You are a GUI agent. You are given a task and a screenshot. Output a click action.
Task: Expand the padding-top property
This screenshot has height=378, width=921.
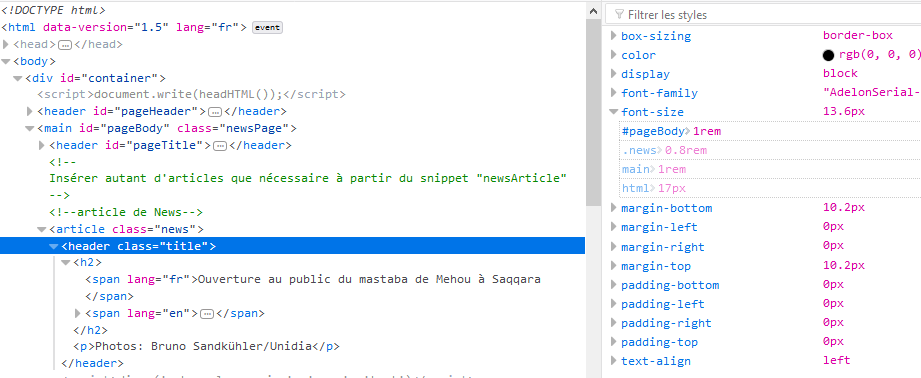tap(614, 342)
